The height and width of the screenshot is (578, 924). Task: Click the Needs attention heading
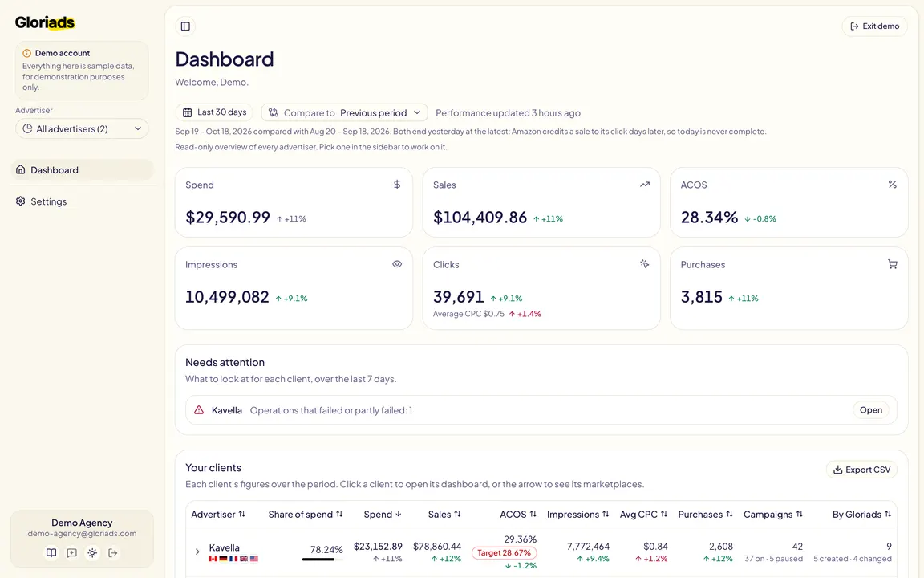pos(225,362)
